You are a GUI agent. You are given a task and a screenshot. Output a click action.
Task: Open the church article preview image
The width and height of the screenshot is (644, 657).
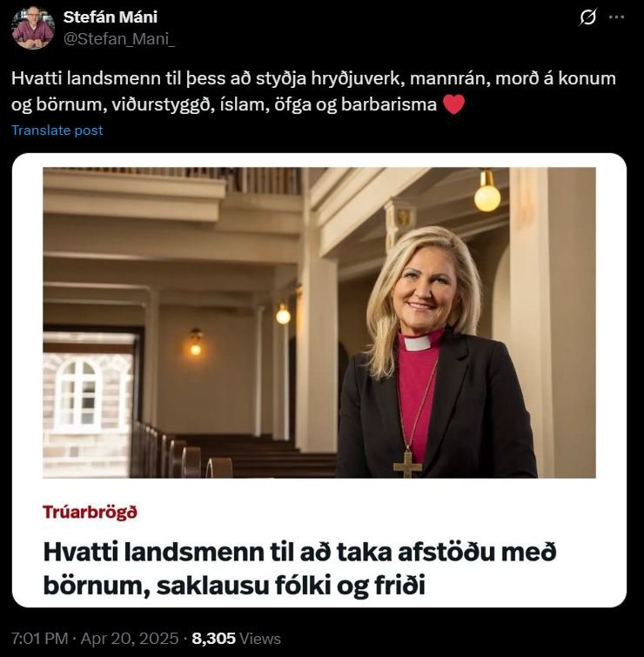pos(319,323)
